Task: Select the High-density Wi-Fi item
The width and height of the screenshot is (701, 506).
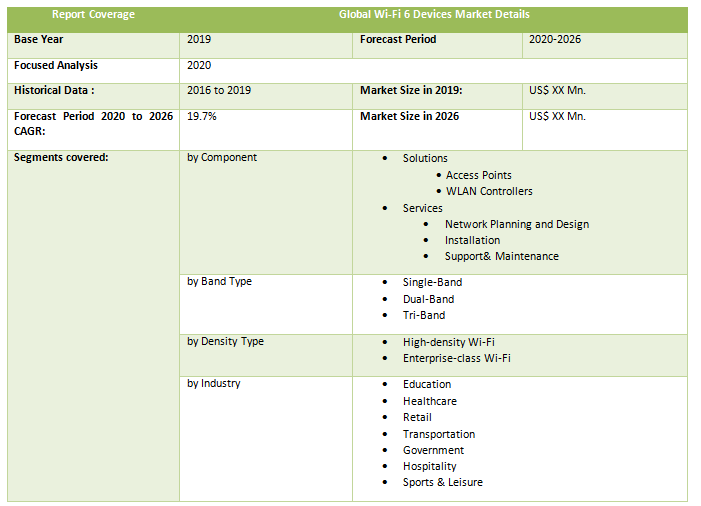Action: [448, 342]
